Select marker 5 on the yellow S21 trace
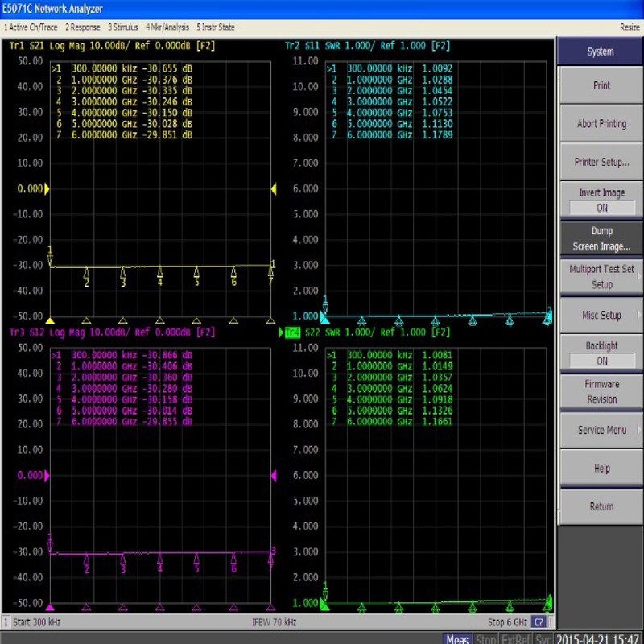The height and width of the screenshot is (644, 644). click(196, 275)
